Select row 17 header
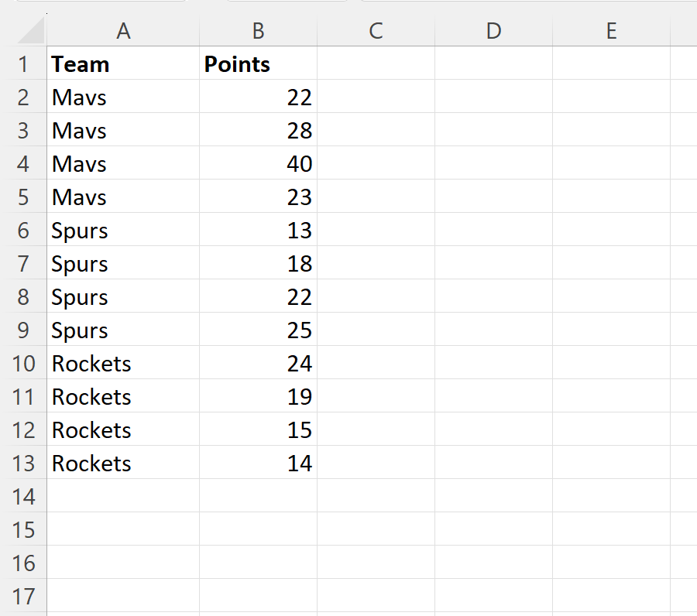This screenshot has height=616, width=697. point(23,596)
